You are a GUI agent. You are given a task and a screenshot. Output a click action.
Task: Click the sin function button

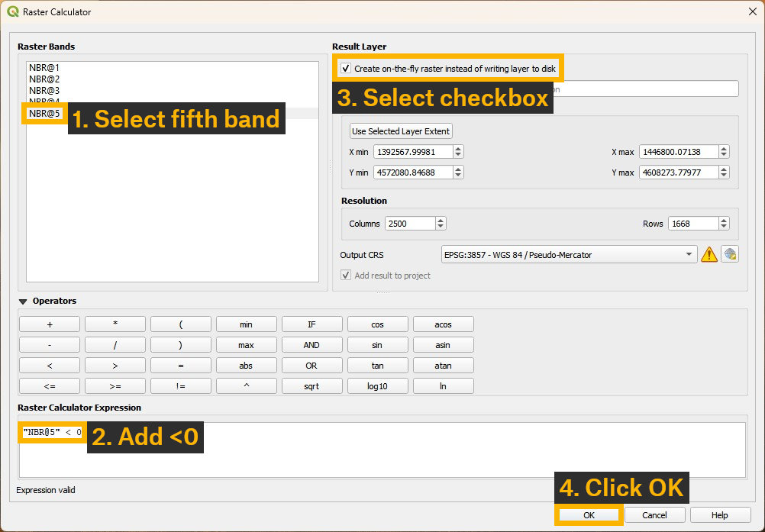[378, 345]
